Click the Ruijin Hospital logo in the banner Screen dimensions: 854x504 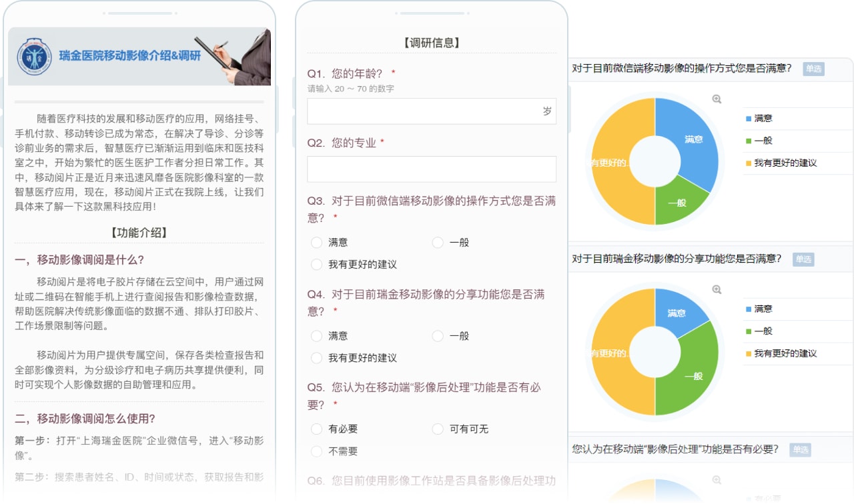(x=33, y=57)
